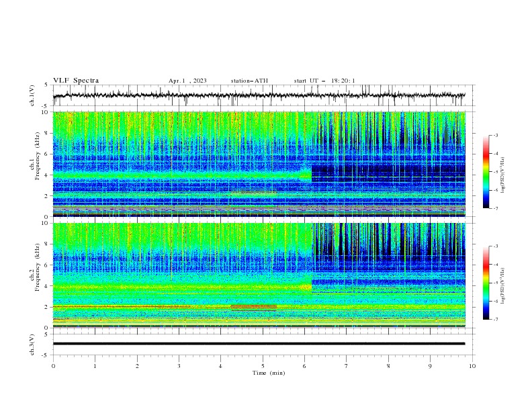Click the "start UT = 18:20:1" header text
The height and width of the screenshot is (411, 532).
coord(324,81)
